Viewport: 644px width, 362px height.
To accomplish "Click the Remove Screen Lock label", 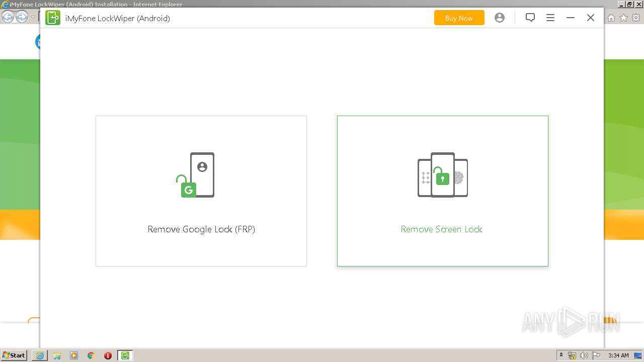I will pos(442,229).
